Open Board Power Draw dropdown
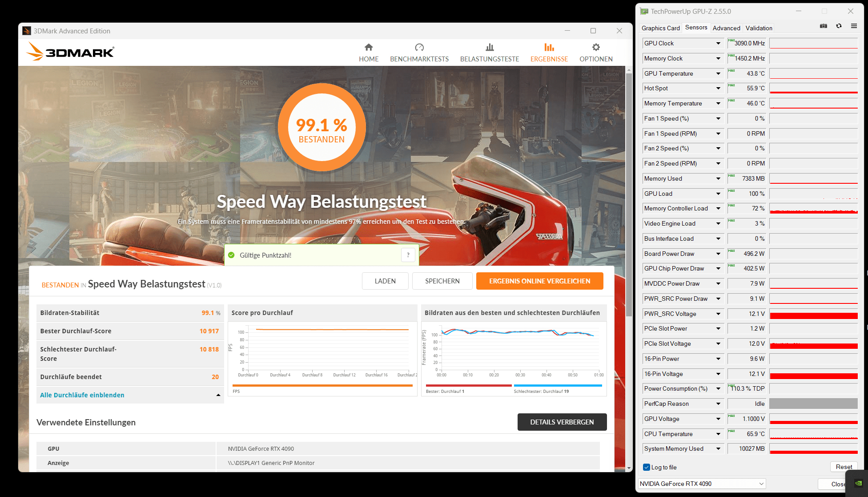 click(718, 254)
